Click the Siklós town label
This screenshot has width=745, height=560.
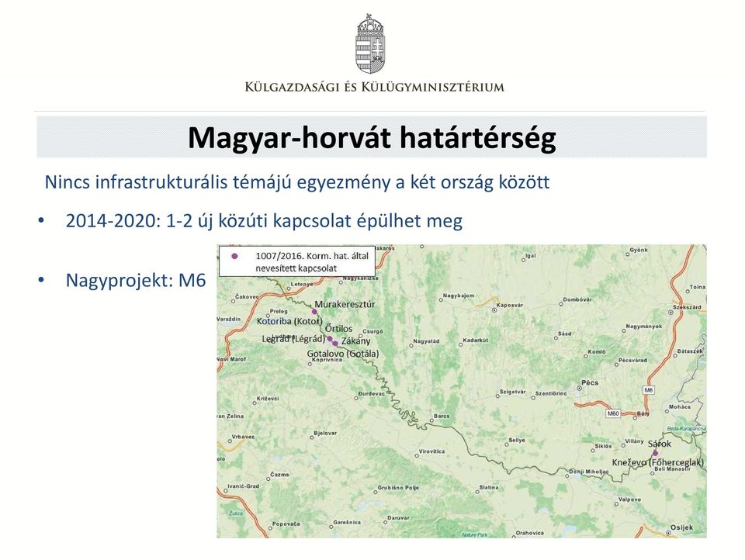(x=603, y=447)
